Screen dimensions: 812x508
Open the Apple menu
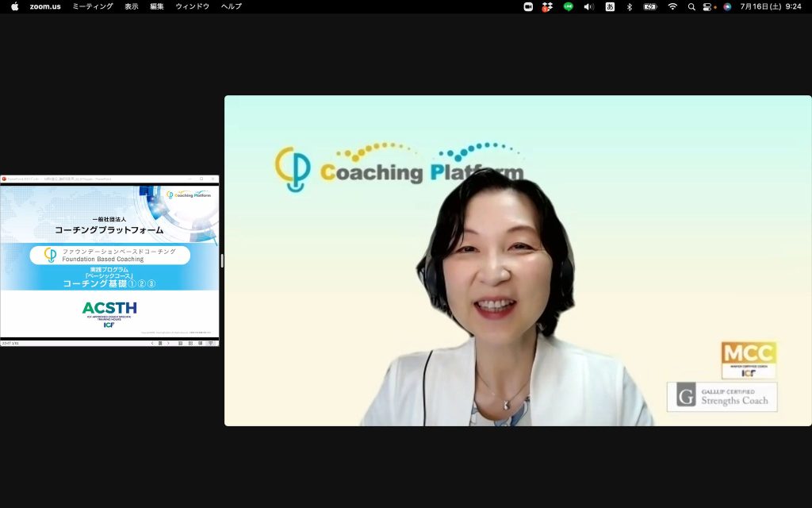point(14,6)
